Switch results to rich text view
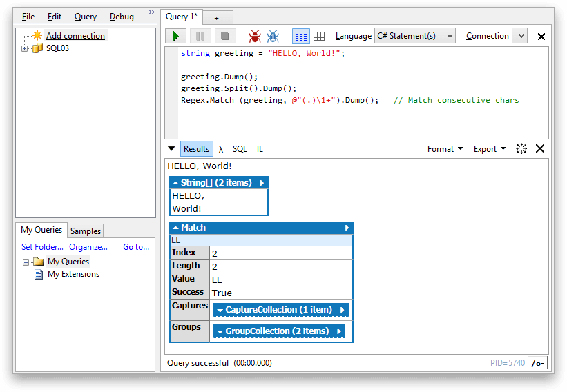Viewport: 567px width, 392px height. pos(300,36)
